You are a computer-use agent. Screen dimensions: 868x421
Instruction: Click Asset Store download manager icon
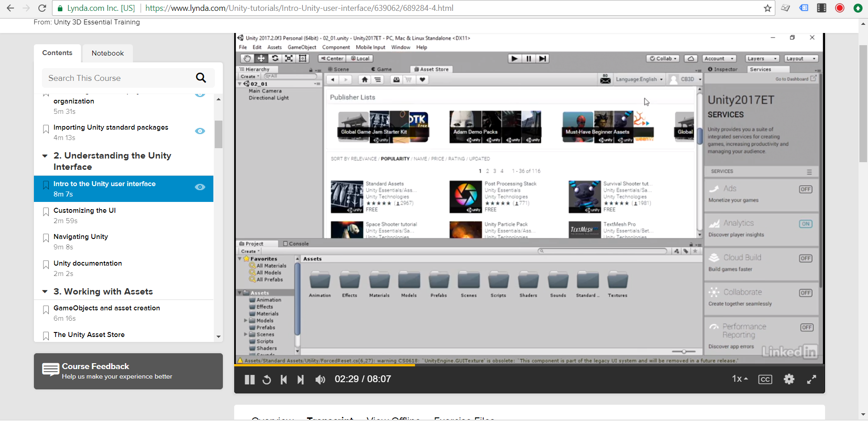coord(396,80)
